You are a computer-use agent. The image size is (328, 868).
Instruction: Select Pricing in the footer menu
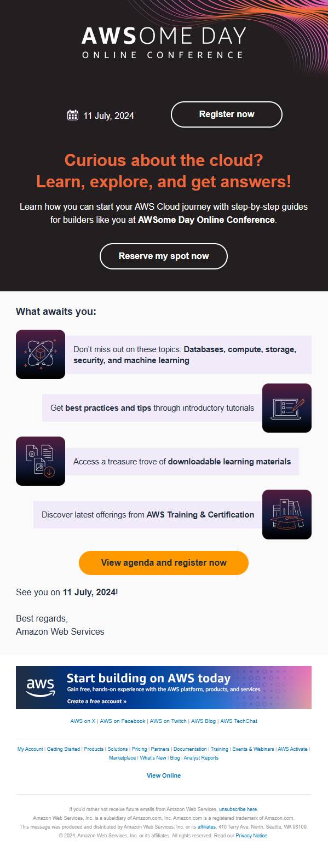140,749
